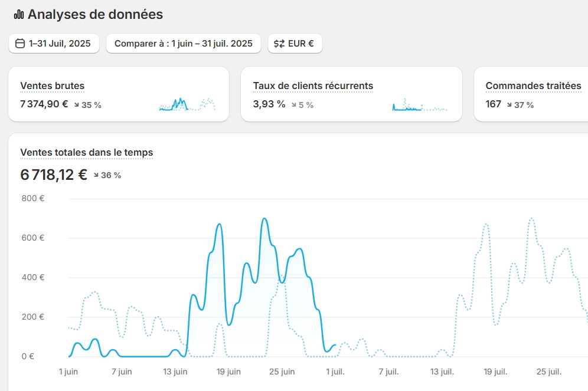Click the 25 juin axis label

click(x=282, y=372)
